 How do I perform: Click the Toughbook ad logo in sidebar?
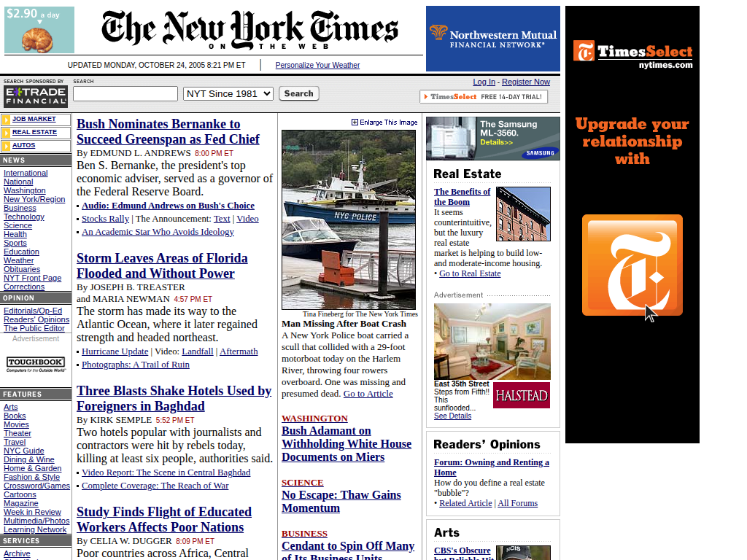pos(36,363)
